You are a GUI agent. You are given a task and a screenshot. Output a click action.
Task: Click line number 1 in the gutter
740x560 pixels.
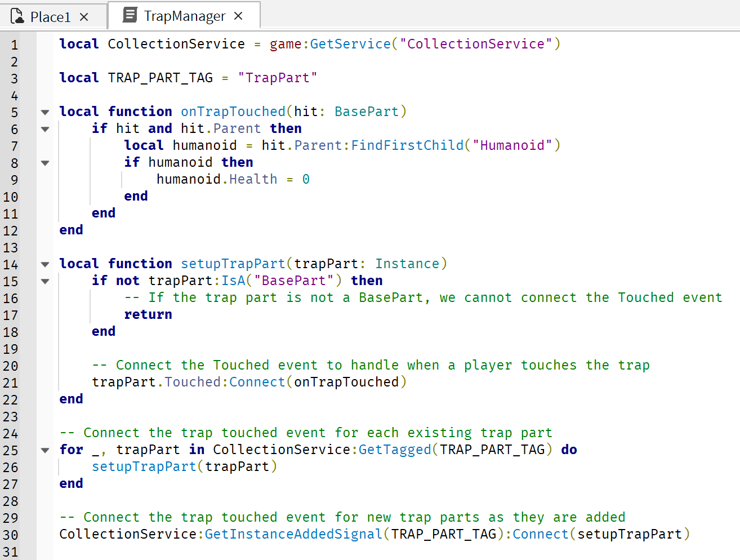14,45
